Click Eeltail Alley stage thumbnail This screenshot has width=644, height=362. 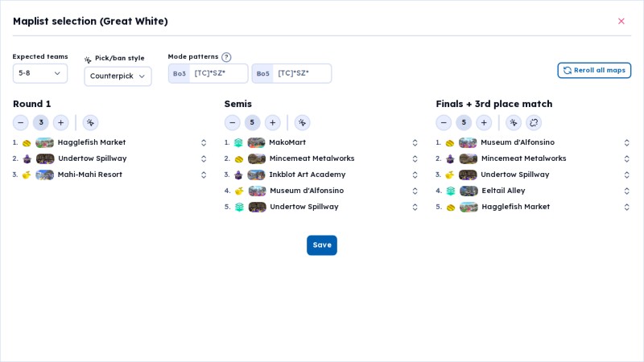469,191
